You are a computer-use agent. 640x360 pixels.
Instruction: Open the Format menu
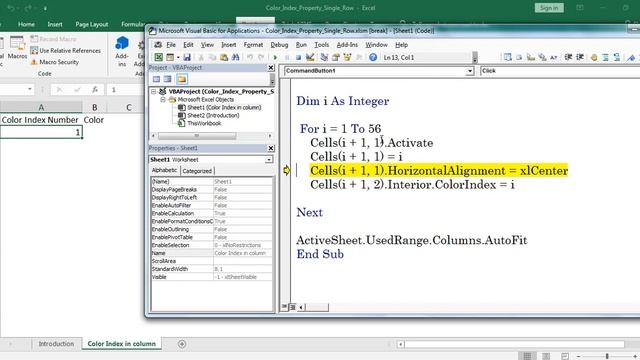253,45
